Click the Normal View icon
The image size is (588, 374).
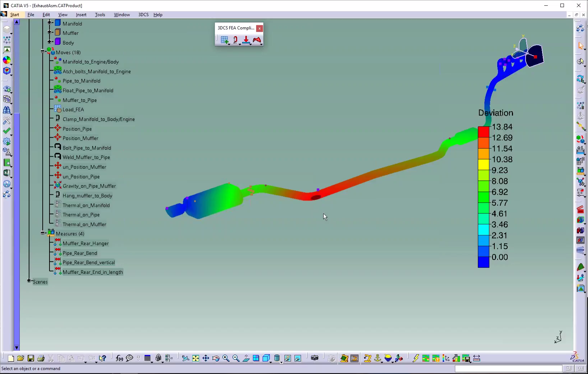click(x=246, y=358)
